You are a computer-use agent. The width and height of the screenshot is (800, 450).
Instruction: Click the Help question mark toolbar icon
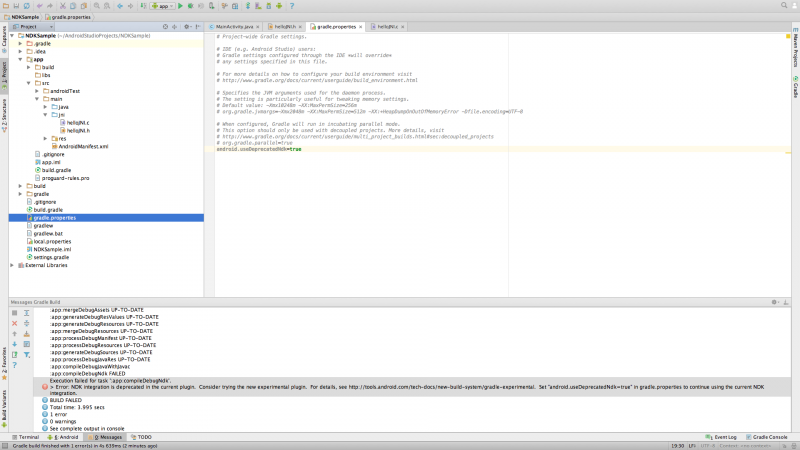[292, 6]
